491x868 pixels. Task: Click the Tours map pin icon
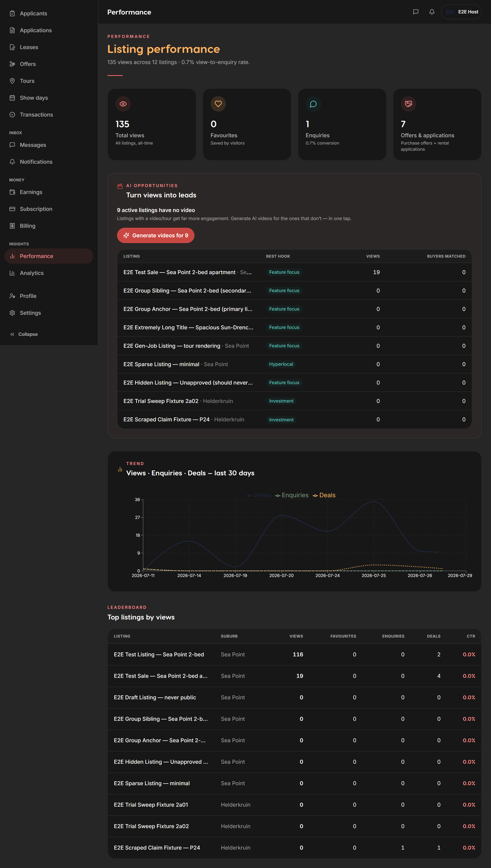click(12, 81)
